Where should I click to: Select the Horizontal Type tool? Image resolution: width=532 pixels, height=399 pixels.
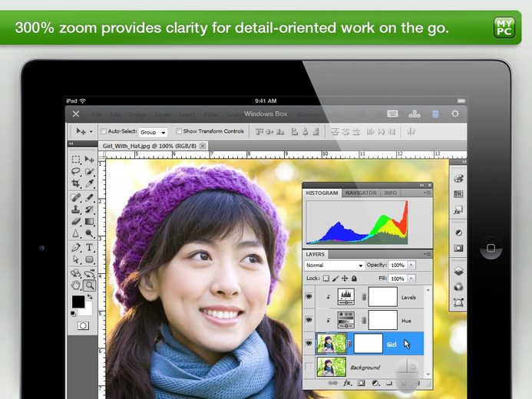(x=90, y=247)
